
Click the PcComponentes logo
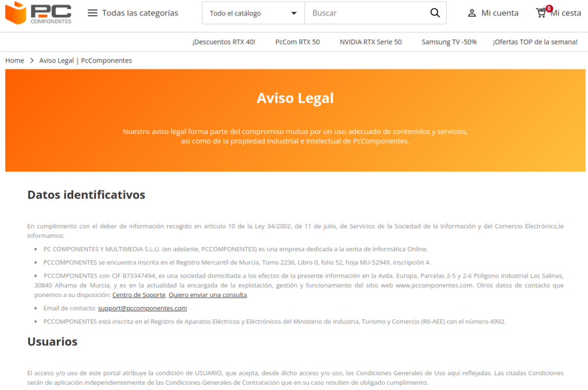click(38, 13)
